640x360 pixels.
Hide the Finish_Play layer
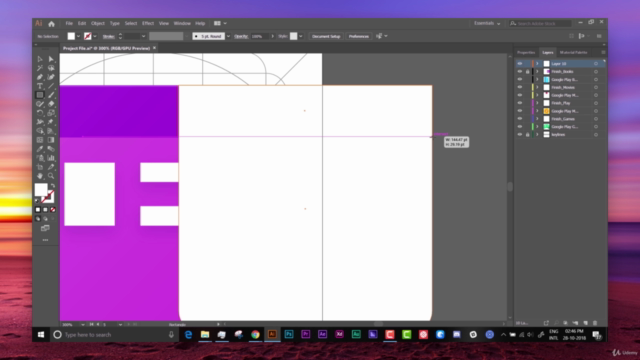[x=520, y=103]
